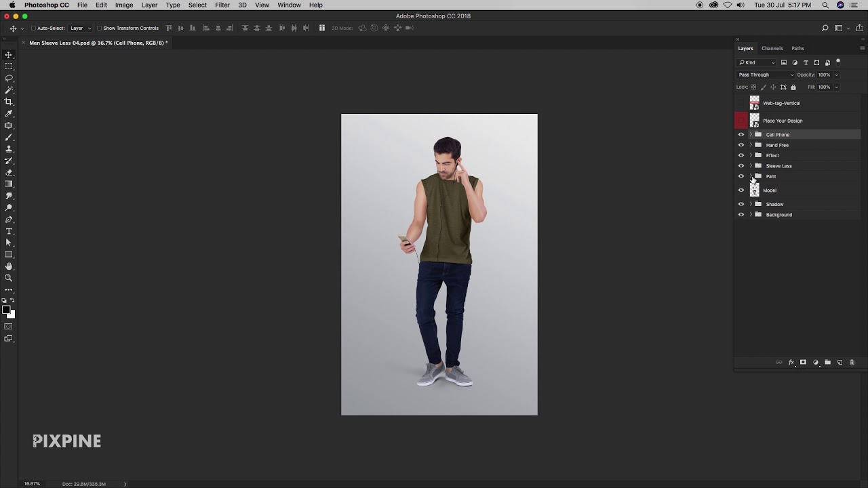This screenshot has width=868, height=488.
Task: Create new fill or adjustment layer
Action: (x=815, y=363)
